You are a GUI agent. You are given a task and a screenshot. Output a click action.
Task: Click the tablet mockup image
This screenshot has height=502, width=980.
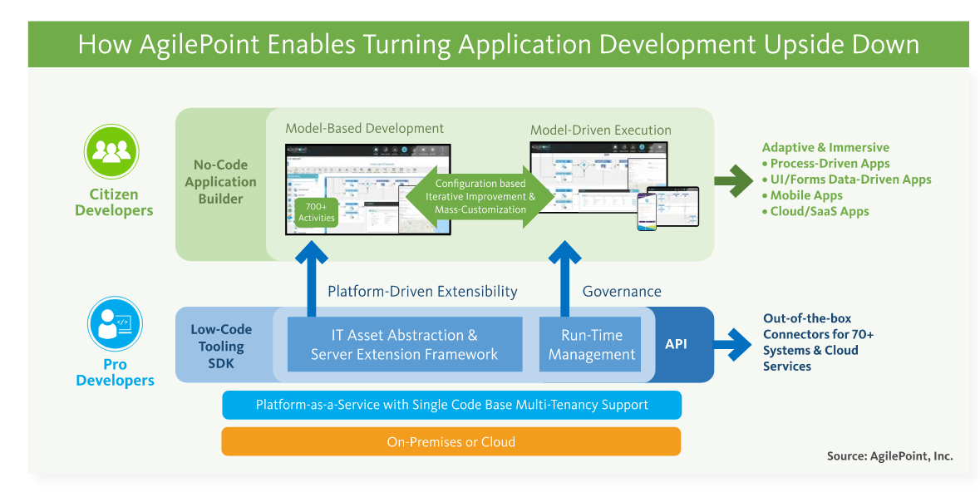676,206
